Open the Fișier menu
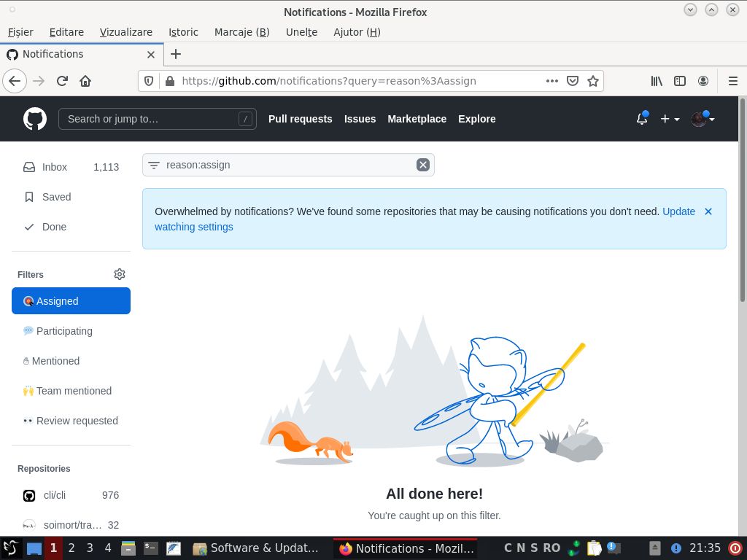This screenshot has width=747, height=560. click(x=20, y=32)
